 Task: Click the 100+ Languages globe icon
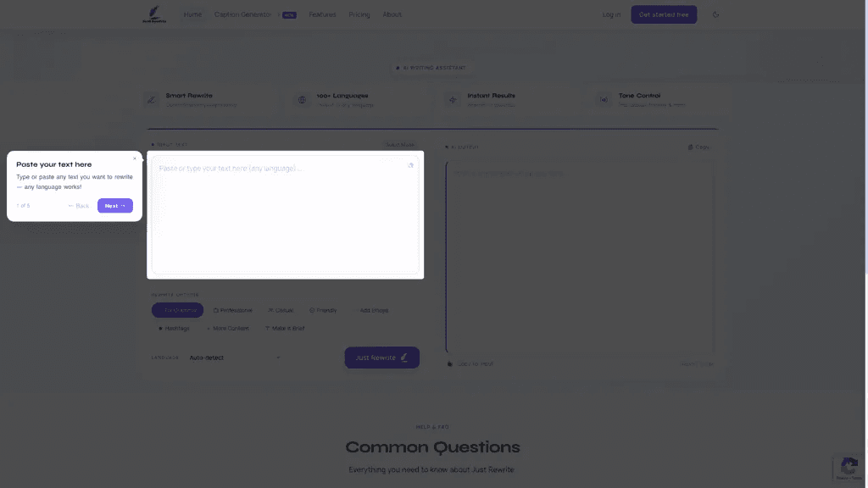[x=302, y=100]
